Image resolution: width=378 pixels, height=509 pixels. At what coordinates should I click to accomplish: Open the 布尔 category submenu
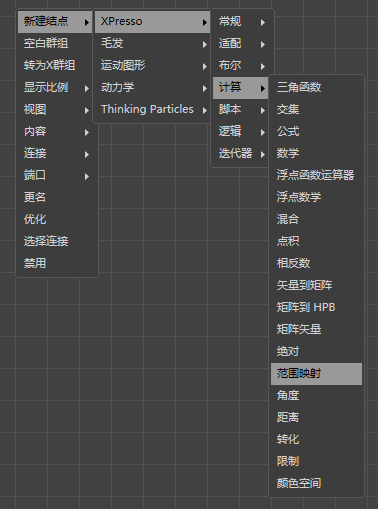pyautogui.click(x=241, y=65)
